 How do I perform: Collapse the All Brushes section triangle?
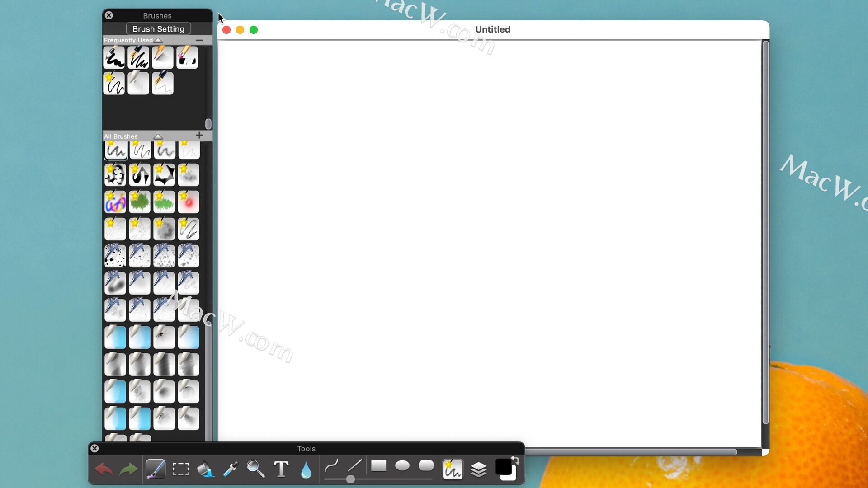158,136
